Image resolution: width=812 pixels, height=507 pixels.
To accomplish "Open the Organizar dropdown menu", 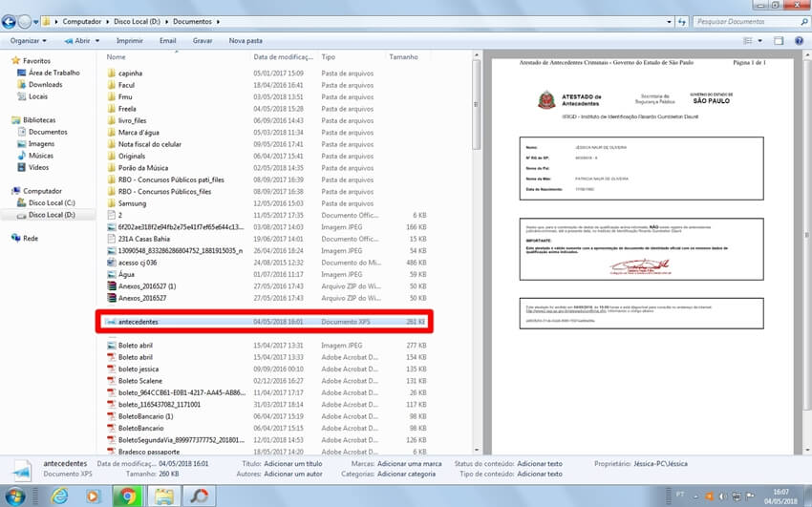I will (x=29, y=41).
